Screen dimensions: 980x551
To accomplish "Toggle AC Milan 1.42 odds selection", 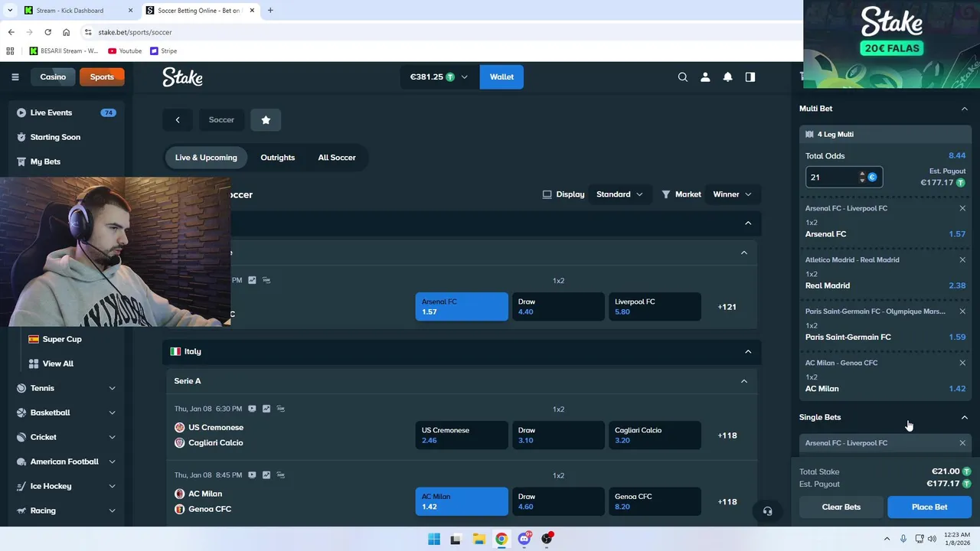I will pos(462,502).
